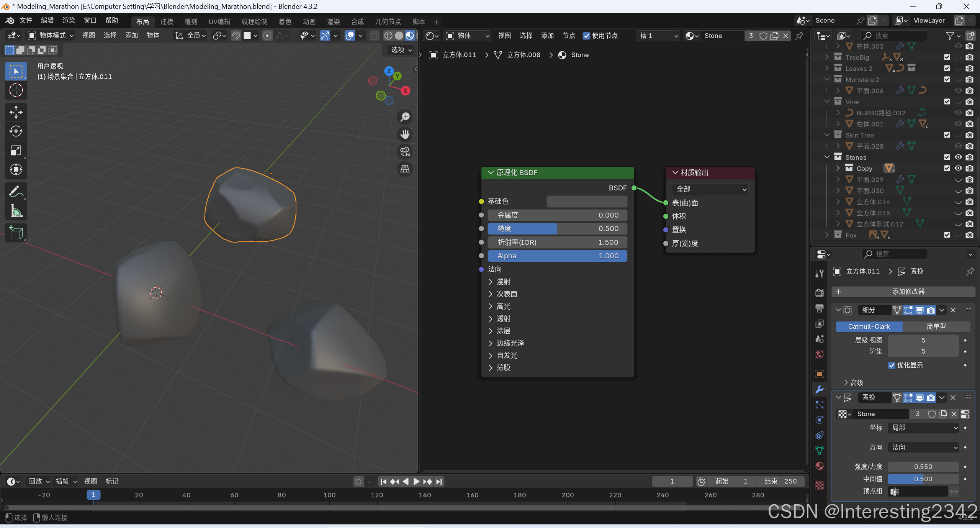Viewport: 980px width, 528px height.
Task: Select the Rotate tool
Action: (16, 131)
